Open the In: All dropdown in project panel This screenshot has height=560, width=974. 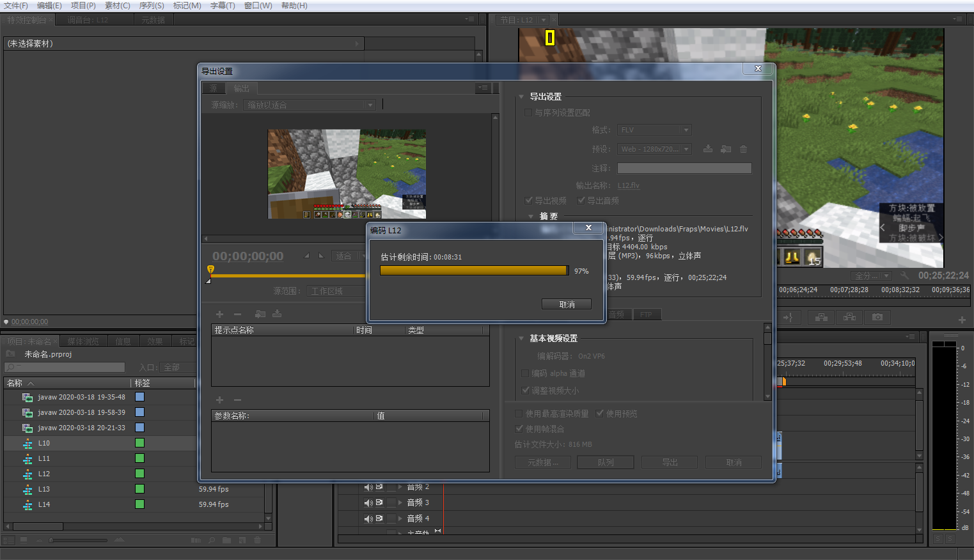pos(178,367)
